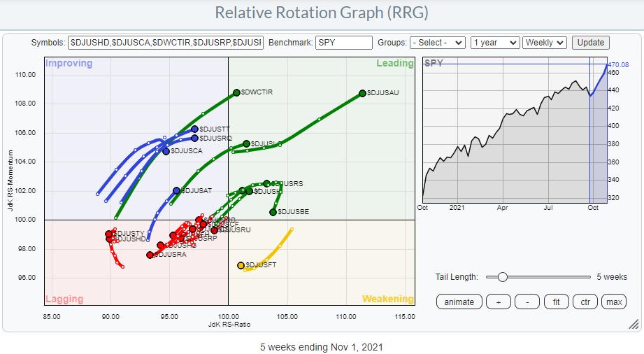This screenshot has height=354, width=644.
Task: Click the blue $DJUSCA marker
Action: pos(166,151)
